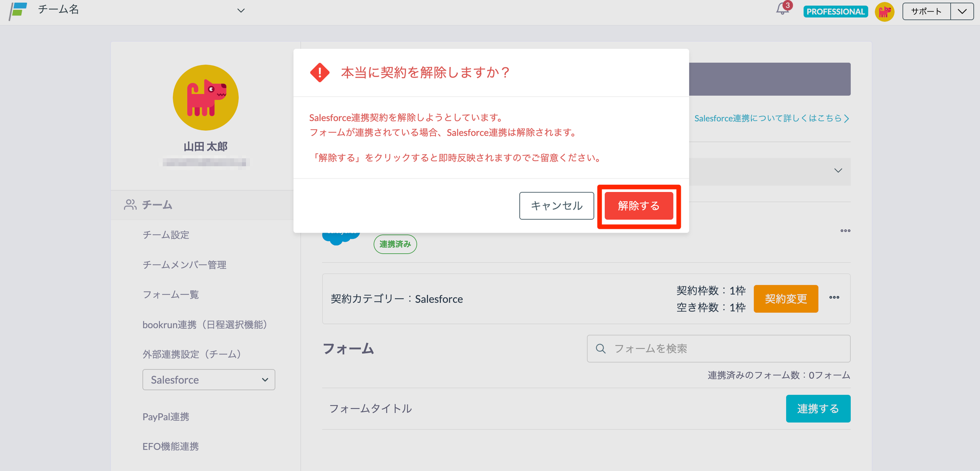This screenshot has width=980, height=471.
Task: Click the team members icon beside チーム
Action: pyautogui.click(x=130, y=205)
